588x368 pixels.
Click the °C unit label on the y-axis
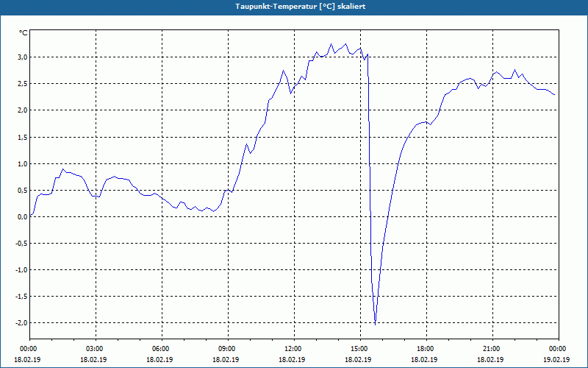24,33
